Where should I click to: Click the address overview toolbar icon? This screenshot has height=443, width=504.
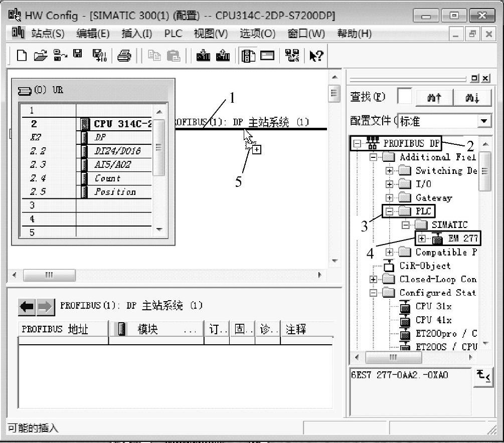[x=267, y=56]
